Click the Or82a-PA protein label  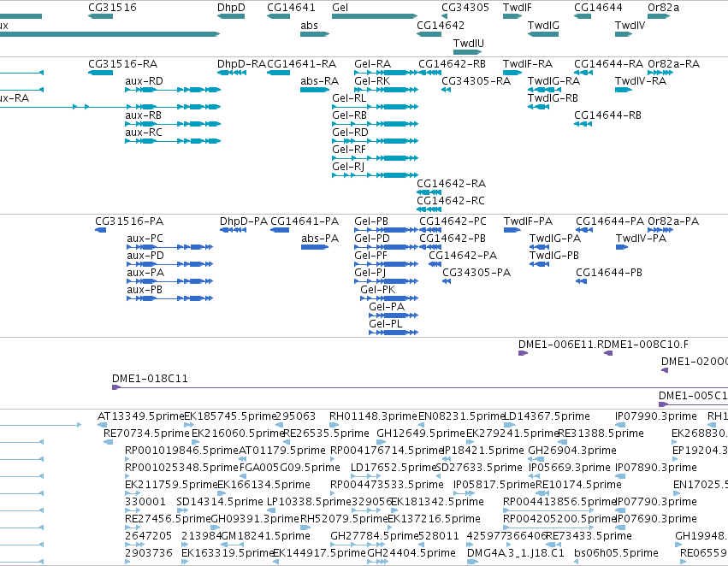673,221
